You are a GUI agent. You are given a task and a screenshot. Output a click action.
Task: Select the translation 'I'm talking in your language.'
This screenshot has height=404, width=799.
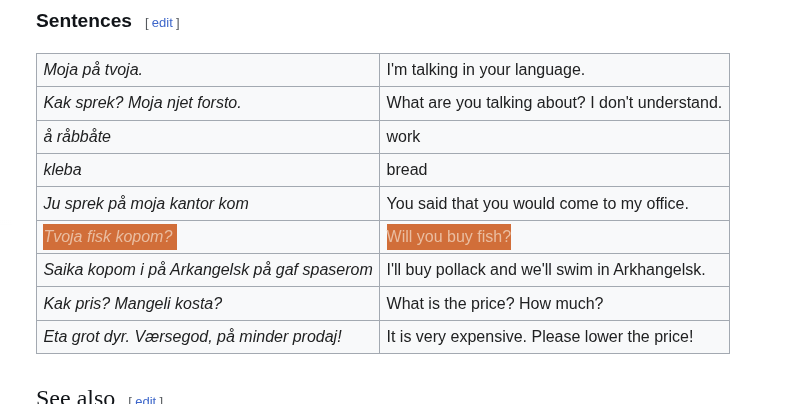pyautogui.click(x=485, y=70)
